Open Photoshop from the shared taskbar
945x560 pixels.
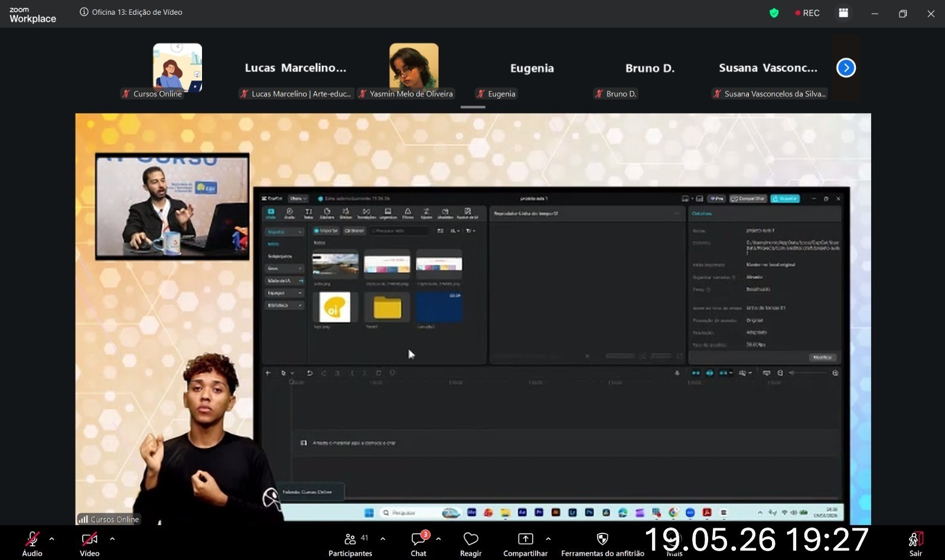pyautogui.click(x=589, y=513)
